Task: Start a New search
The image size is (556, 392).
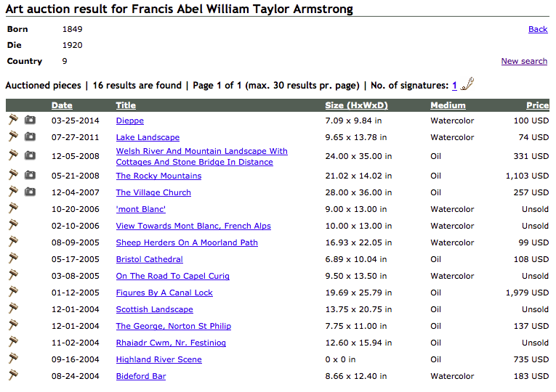Action: coord(524,61)
